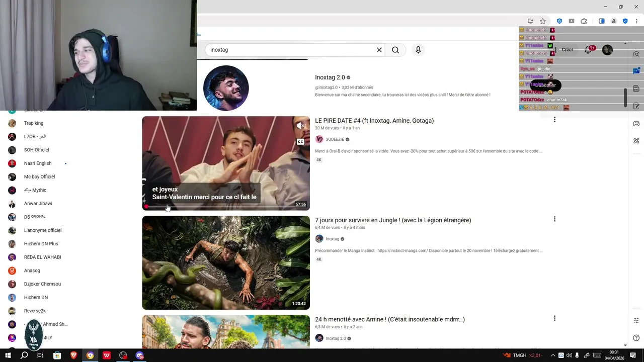Open the Mc boy Officiel subscription
The width and height of the screenshot is (644, 362).
[x=39, y=177]
